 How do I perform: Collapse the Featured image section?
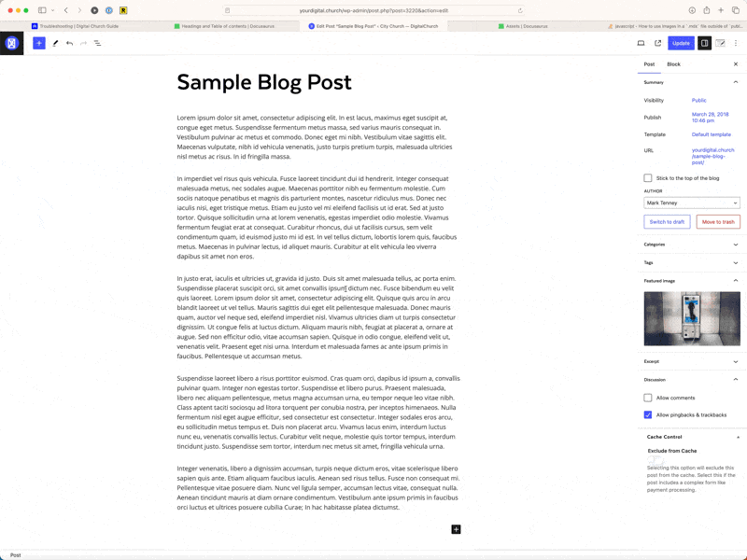pos(736,281)
